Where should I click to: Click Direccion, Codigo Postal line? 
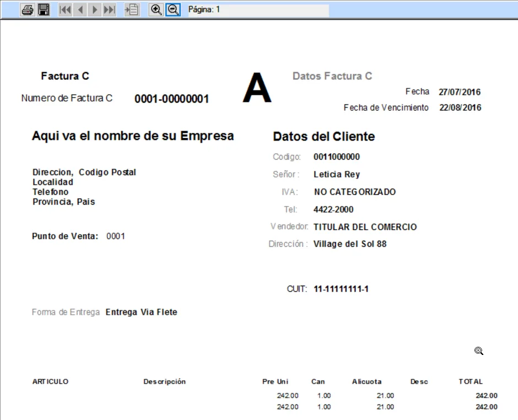click(x=84, y=172)
